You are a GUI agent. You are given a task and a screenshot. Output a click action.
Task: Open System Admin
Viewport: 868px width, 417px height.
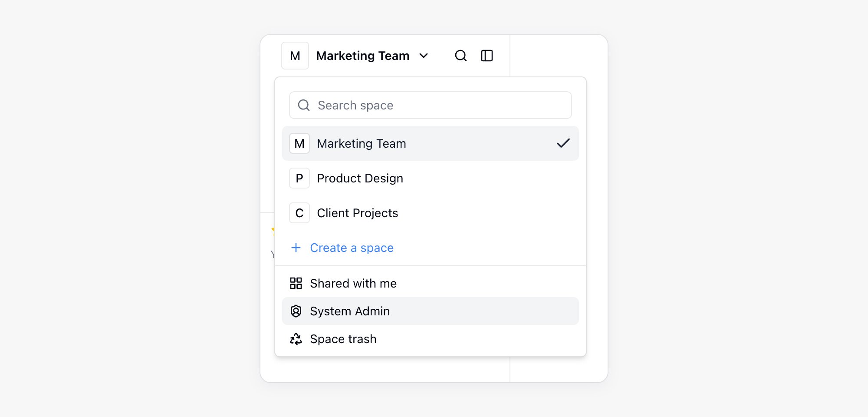pos(431,311)
